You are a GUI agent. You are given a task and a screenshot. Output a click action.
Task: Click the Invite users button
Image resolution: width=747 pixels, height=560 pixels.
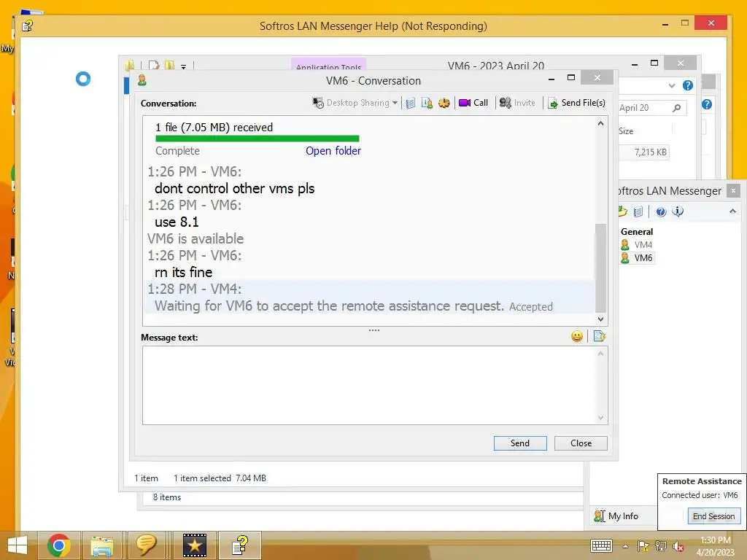click(x=517, y=103)
